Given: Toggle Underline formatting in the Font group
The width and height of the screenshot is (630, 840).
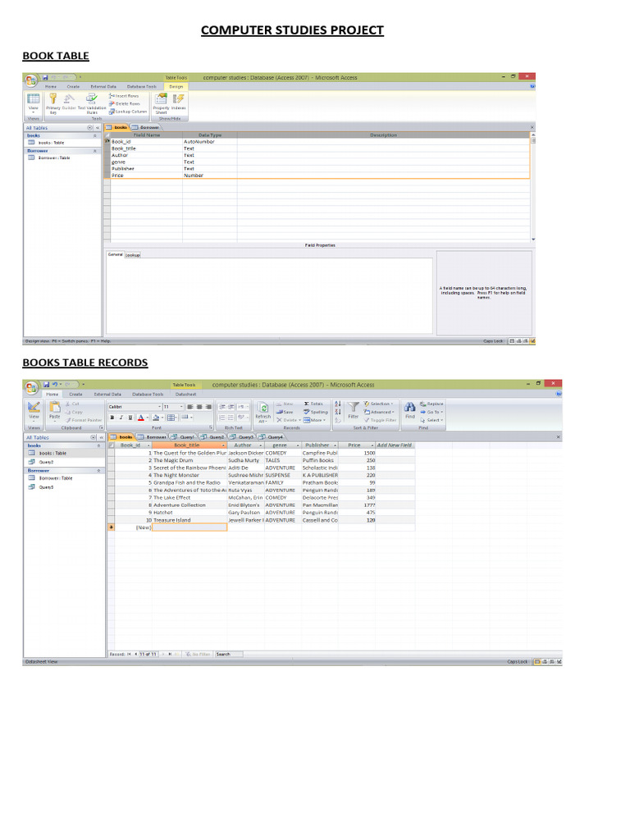Looking at the screenshot, I should tap(130, 418).
